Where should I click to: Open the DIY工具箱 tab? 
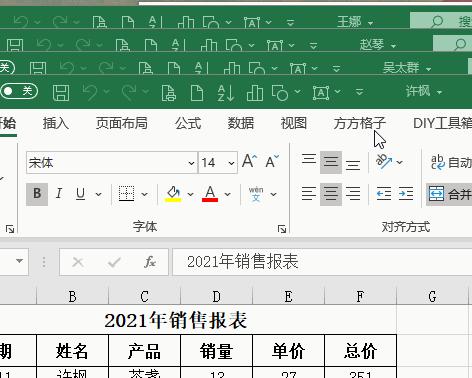pyautogui.click(x=442, y=123)
